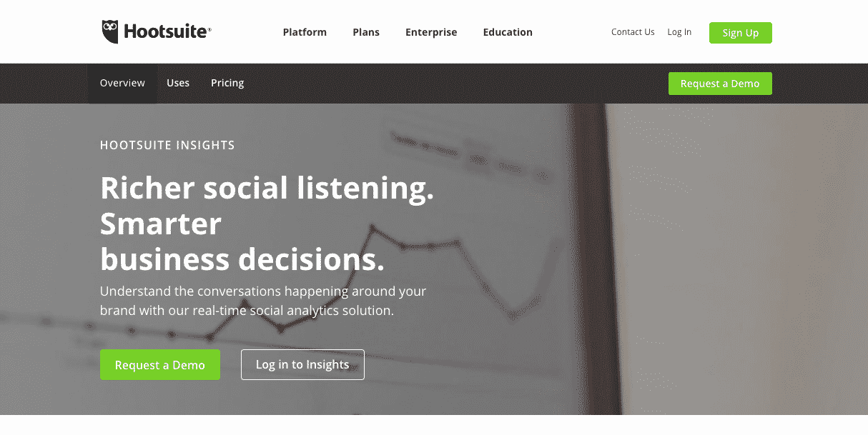Click the Hootsuite wordmark text
This screenshot has height=435, width=868.
[x=167, y=32]
